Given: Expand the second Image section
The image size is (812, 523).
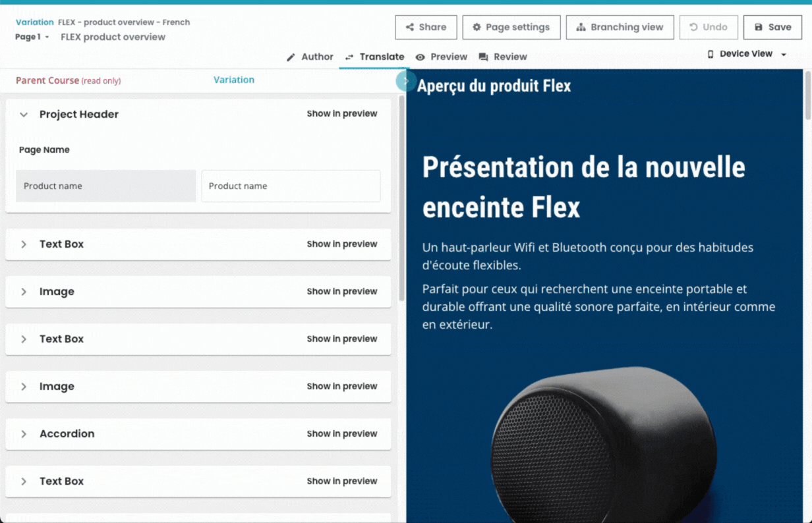Looking at the screenshot, I should click(x=24, y=387).
